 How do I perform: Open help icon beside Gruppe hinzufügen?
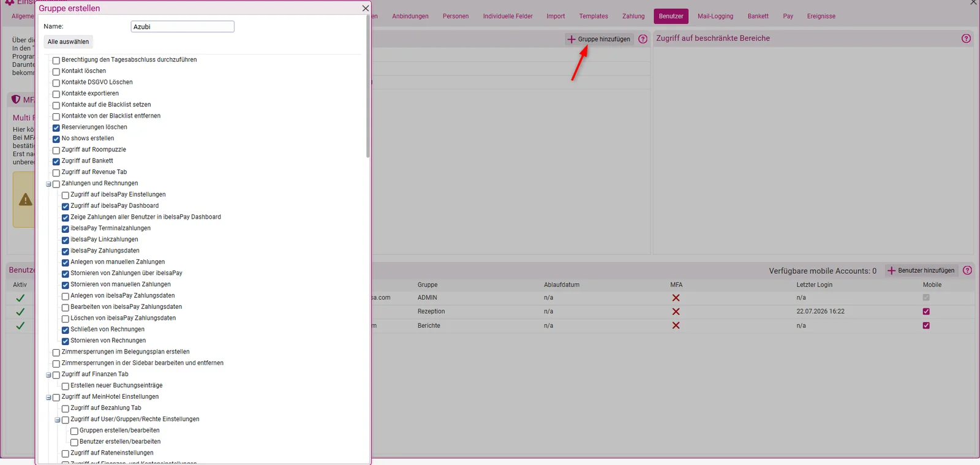(x=643, y=39)
